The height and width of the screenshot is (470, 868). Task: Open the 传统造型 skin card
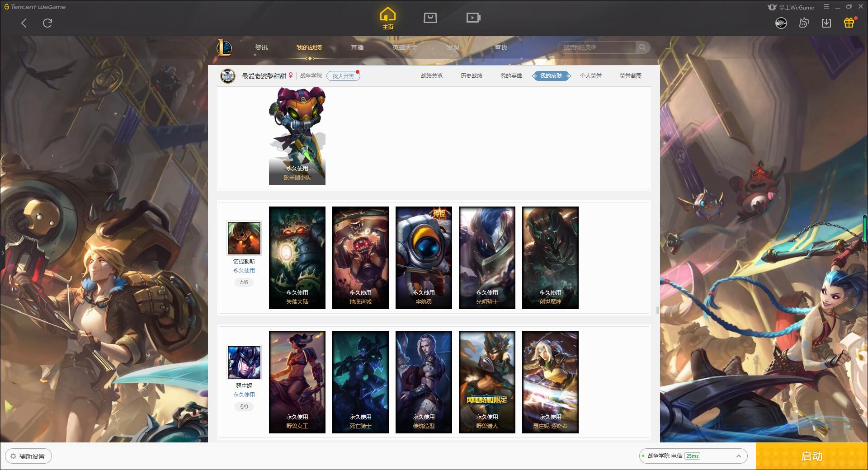coord(424,382)
